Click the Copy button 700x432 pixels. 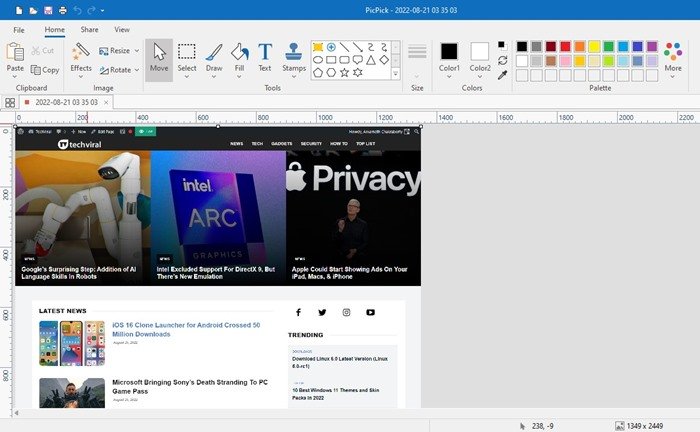point(45,70)
